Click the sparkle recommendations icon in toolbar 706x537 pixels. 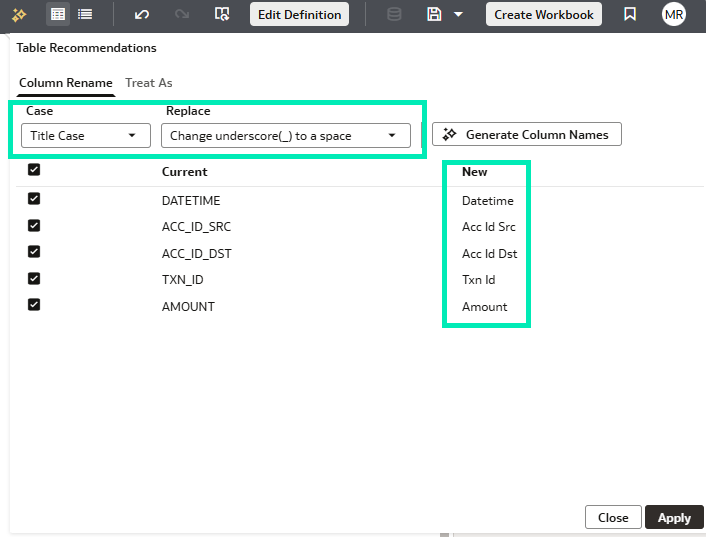19,14
